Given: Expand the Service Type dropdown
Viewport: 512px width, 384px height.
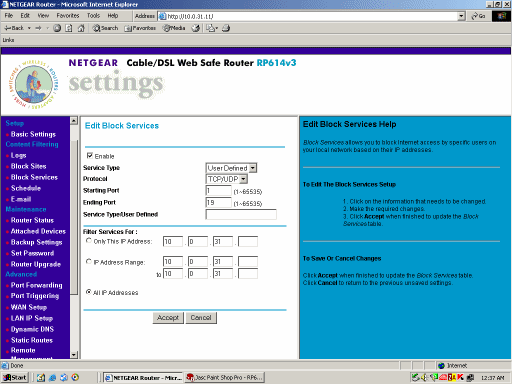Looking at the screenshot, I should (x=253, y=168).
